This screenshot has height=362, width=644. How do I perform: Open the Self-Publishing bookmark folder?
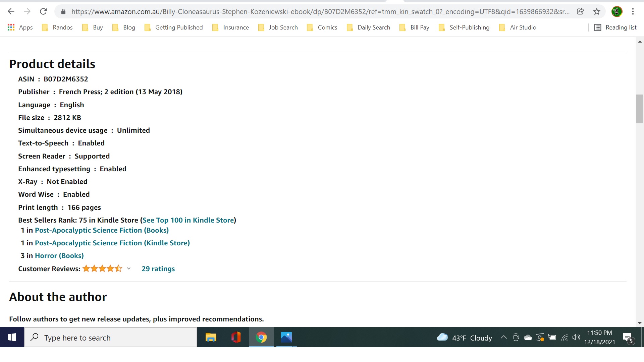click(464, 27)
